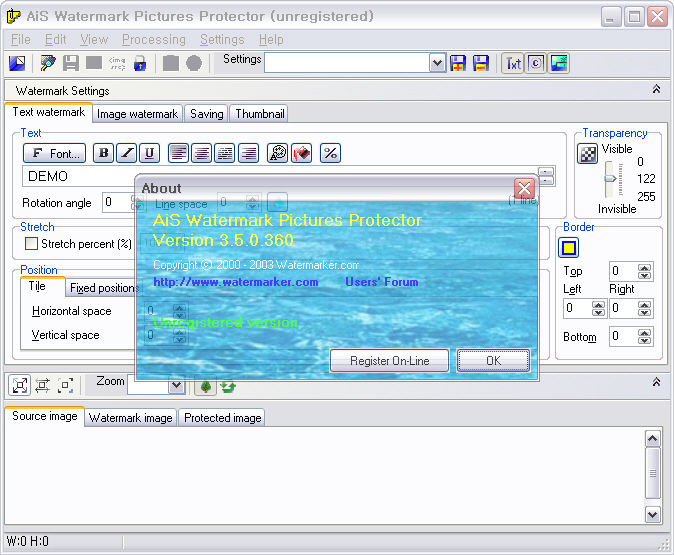
Task: Open the Processing menu
Action: [x=154, y=40]
